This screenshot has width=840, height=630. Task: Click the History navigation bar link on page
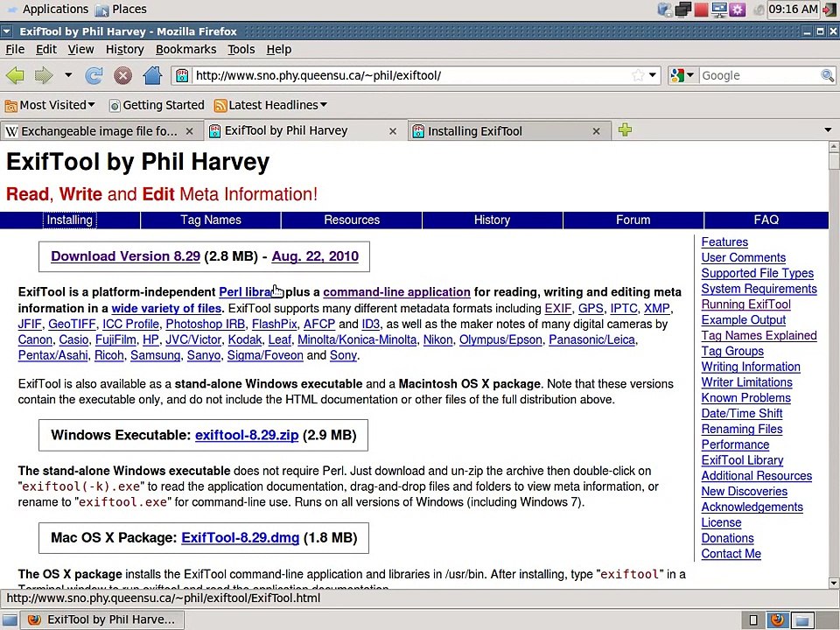492,220
